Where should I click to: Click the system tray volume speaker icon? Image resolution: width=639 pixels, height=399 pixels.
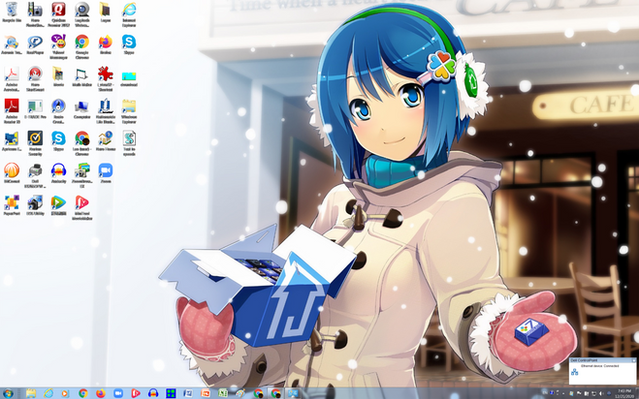click(602, 393)
